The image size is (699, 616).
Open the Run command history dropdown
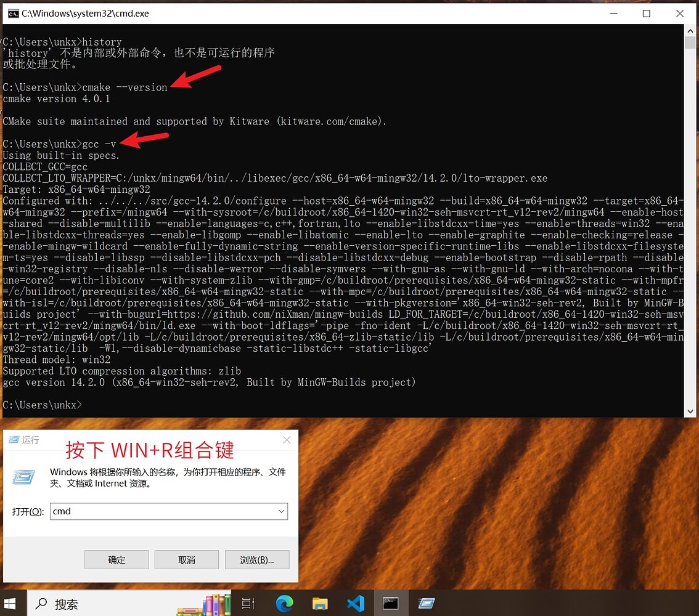[x=280, y=511]
